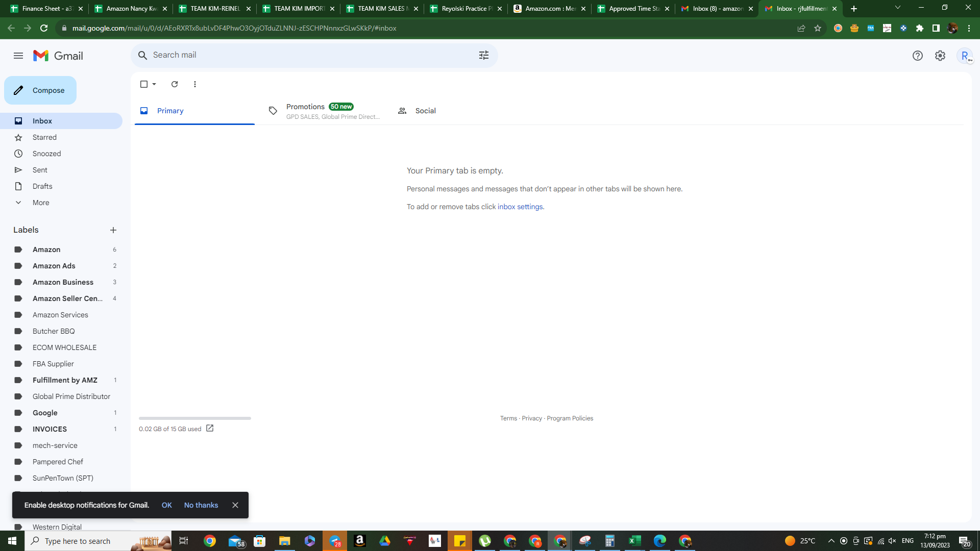
Task: Switch to the Amazon.com browser tab
Action: (550, 9)
